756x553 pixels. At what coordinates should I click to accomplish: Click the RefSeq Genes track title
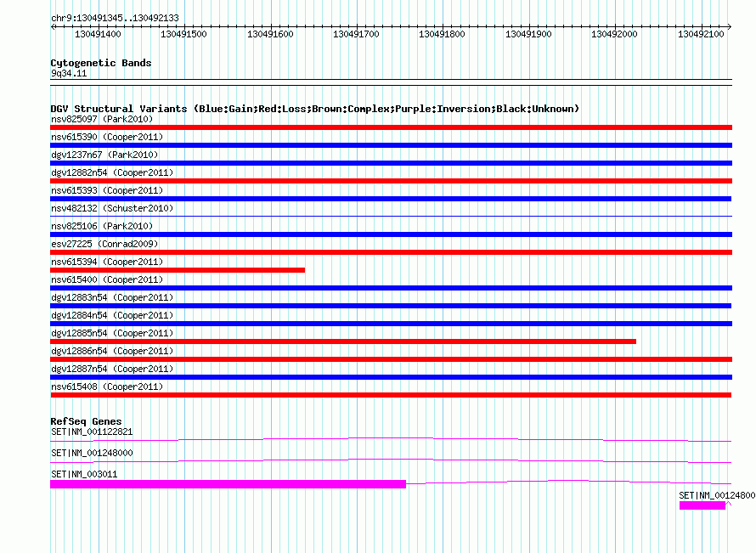point(86,420)
